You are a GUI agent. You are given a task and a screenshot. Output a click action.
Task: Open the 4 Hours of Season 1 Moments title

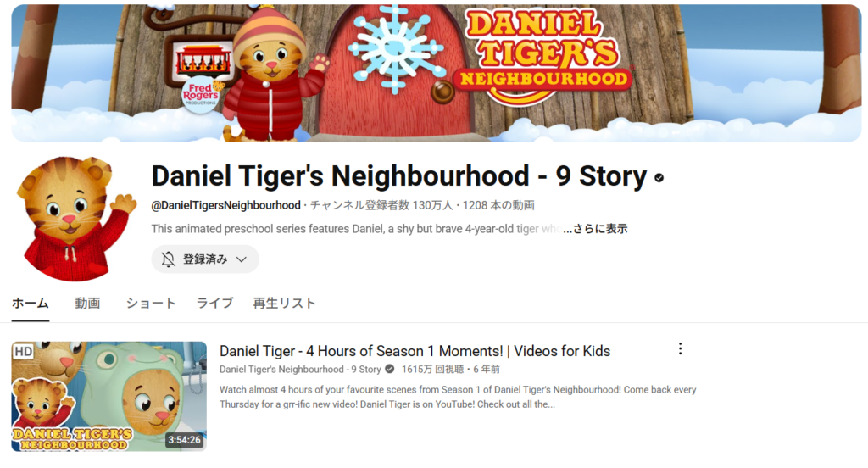(x=415, y=351)
